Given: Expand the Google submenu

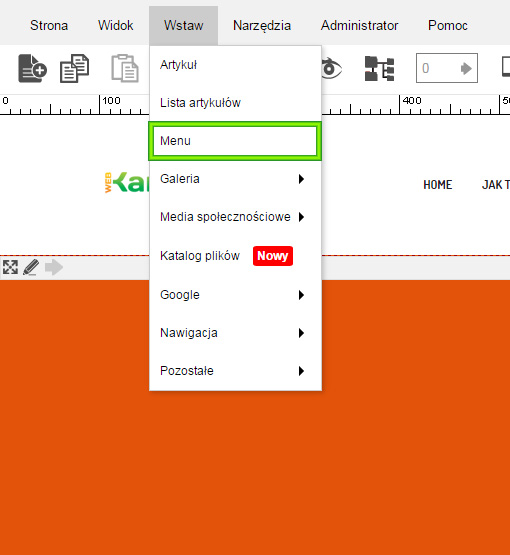Looking at the screenshot, I should pos(235,294).
